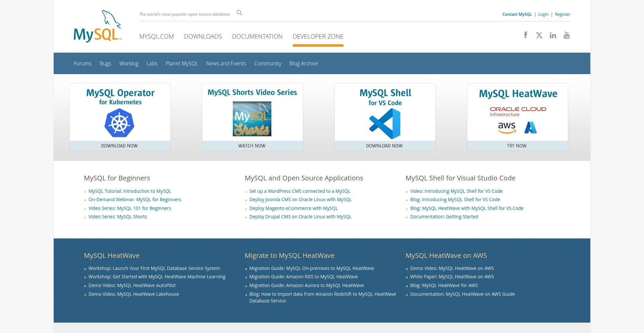Viewport: 644px width, 333px height.
Task: Go to the MYSQL.COM tab
Action: [x=156, y=37]
